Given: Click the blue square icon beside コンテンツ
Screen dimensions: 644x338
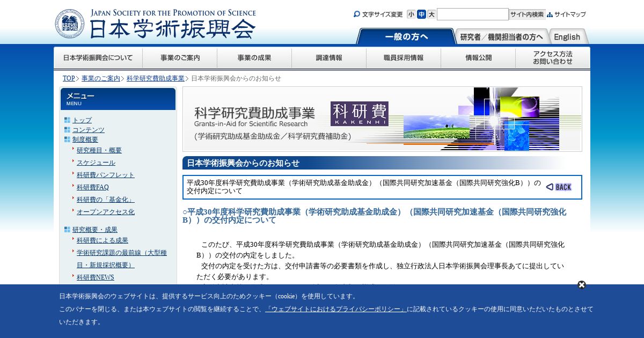Looking at the screenshot, I should tap(67, 130).
